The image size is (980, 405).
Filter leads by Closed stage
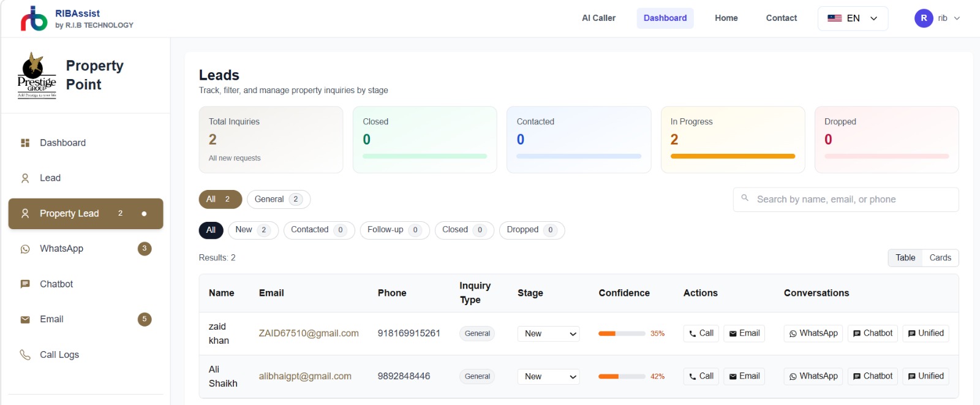coord(464,230)
